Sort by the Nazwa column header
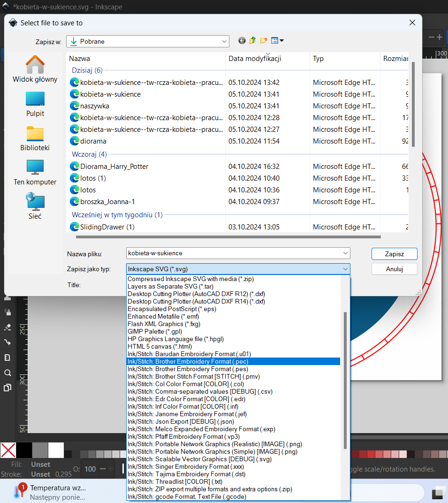The height and width of the screenshot is (503, 448). [x=146, y=59]
